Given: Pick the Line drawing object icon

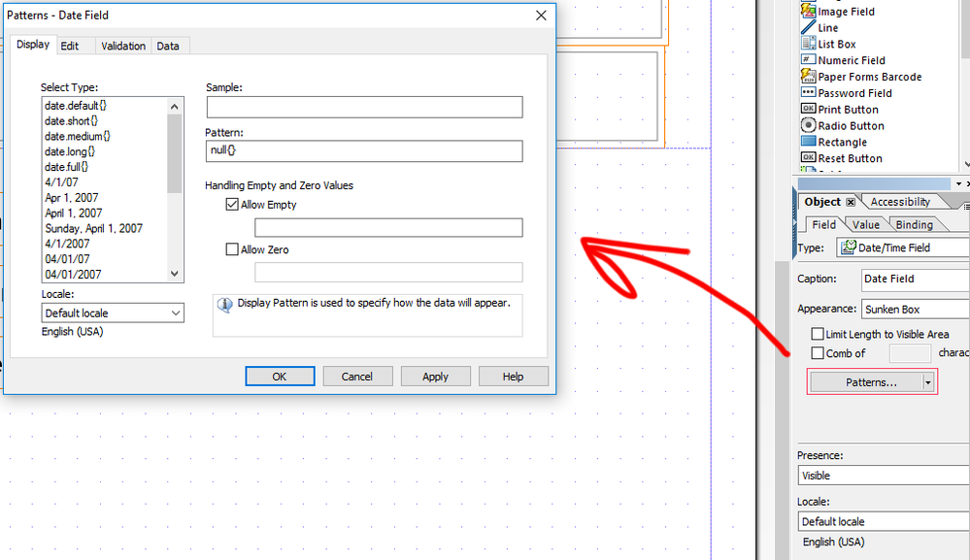Looking at the screenshot, I should point(808,28).
